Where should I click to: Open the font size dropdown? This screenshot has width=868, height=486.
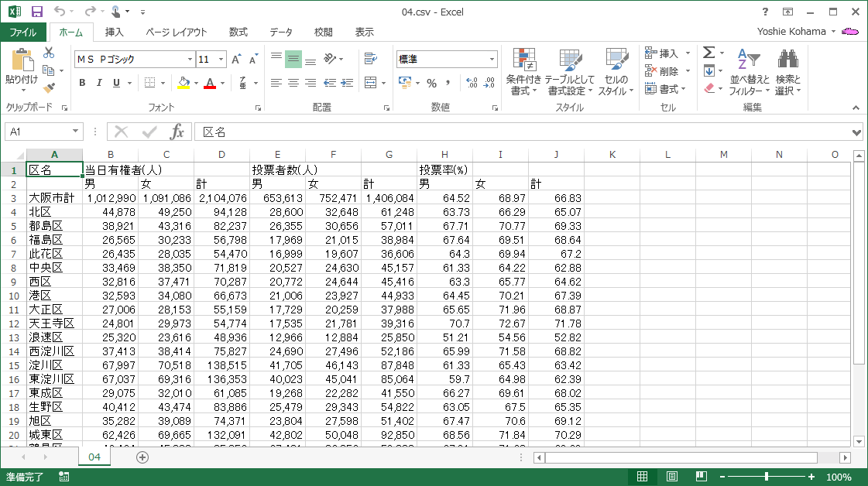tap(221, 60)
